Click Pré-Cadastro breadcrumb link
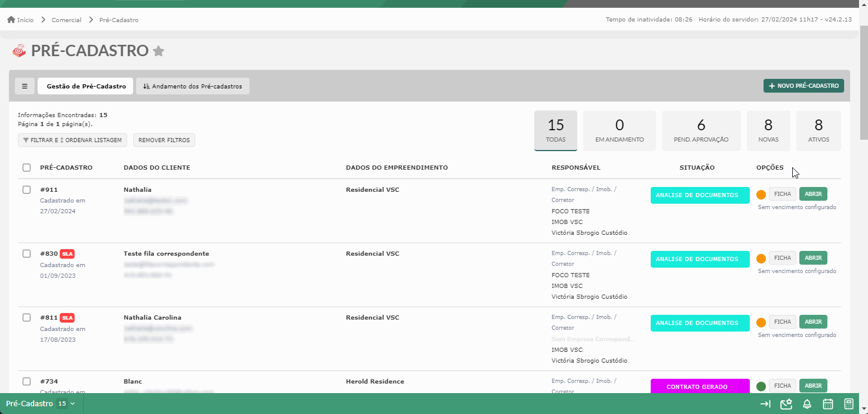The height and width of the screenshot is (414, 868). [x=119, y=20]
